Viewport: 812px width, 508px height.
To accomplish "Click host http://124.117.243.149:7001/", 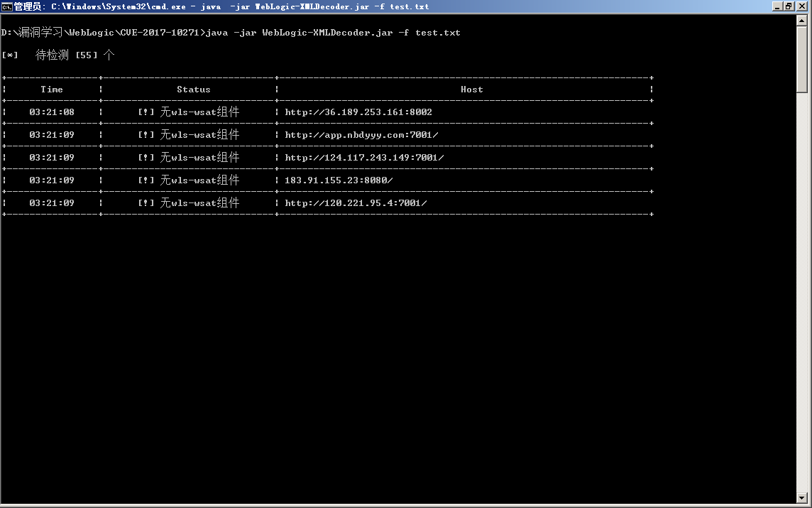I will 364,158.
